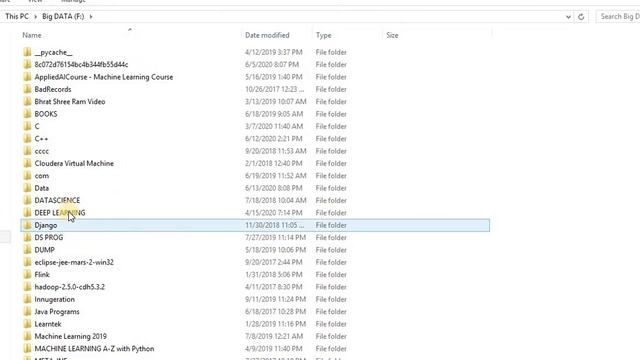640x360 pixels.
Task: Click File folder type in Learntek row
Action: (x=331, y=324)
